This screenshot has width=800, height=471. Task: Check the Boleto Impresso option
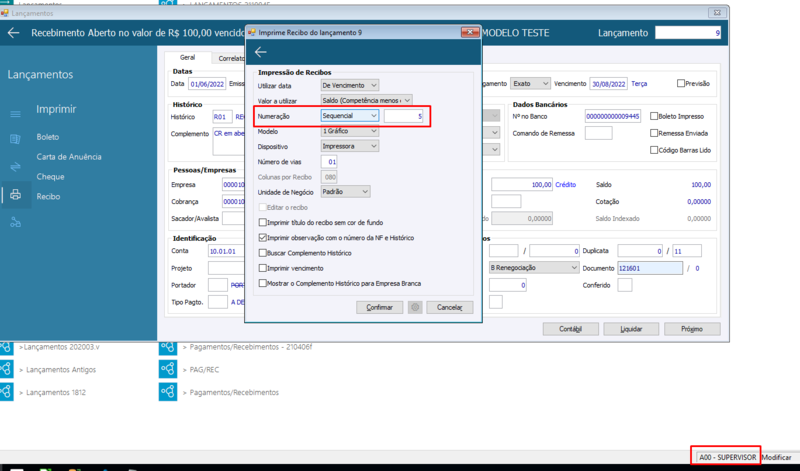click(x=654, y=116)
